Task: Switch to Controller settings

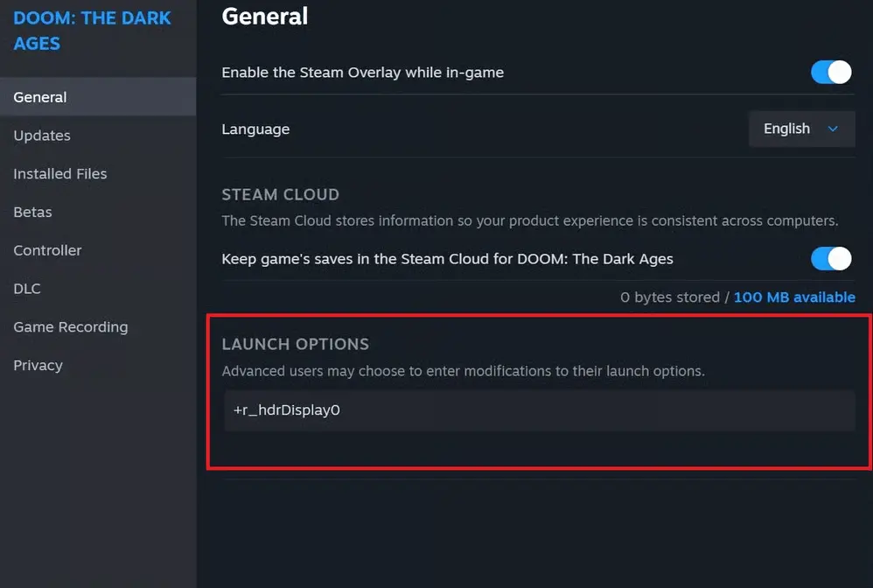Action: [x=47, y=250]
